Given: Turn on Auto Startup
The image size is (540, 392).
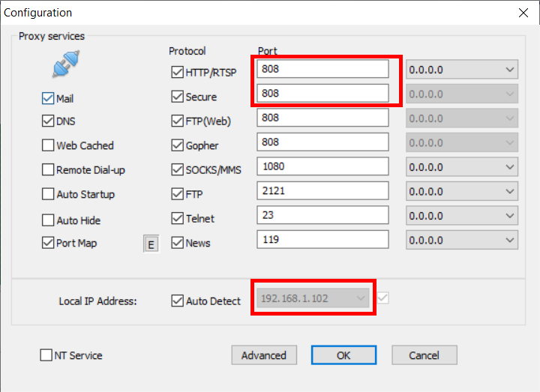Looking at the screenshot, I should 48,194.
